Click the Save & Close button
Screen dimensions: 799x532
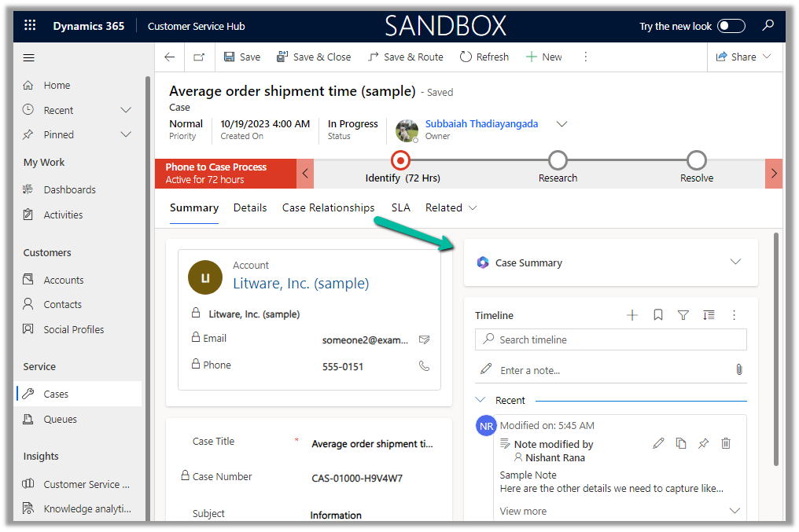pos(314,57)
